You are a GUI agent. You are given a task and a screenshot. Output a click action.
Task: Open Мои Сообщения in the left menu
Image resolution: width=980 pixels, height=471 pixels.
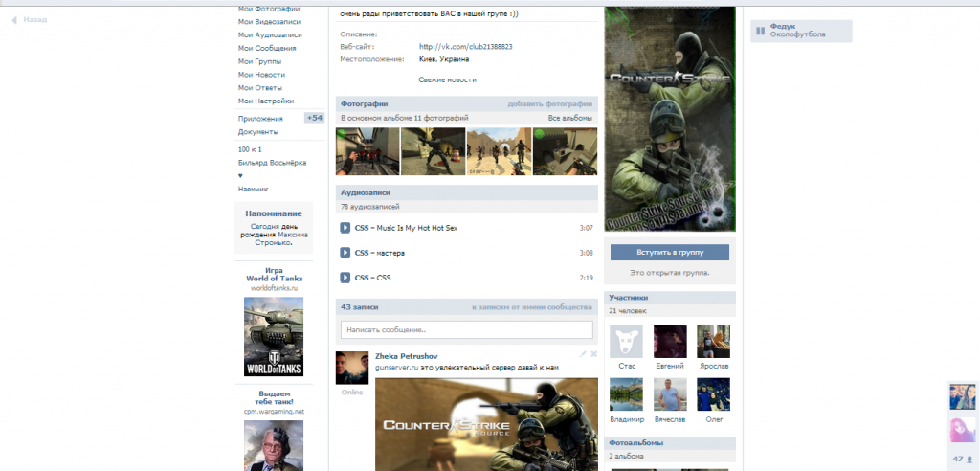267,48
